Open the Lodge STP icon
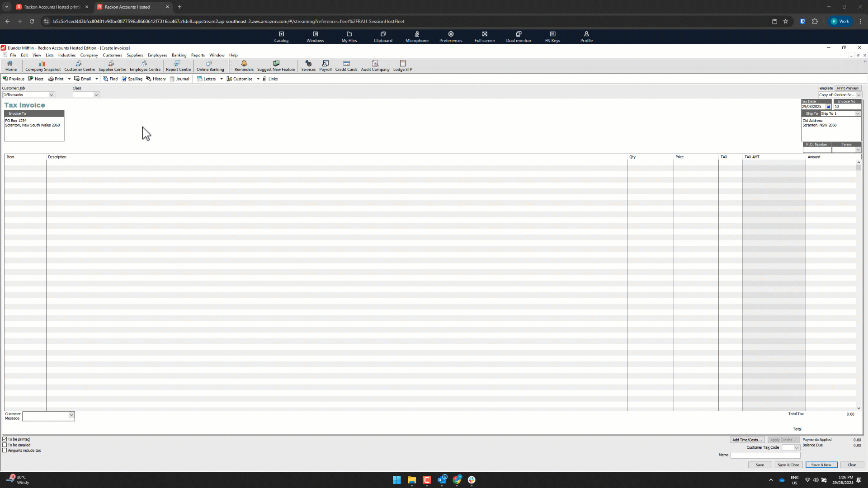 tap(402, 66)
